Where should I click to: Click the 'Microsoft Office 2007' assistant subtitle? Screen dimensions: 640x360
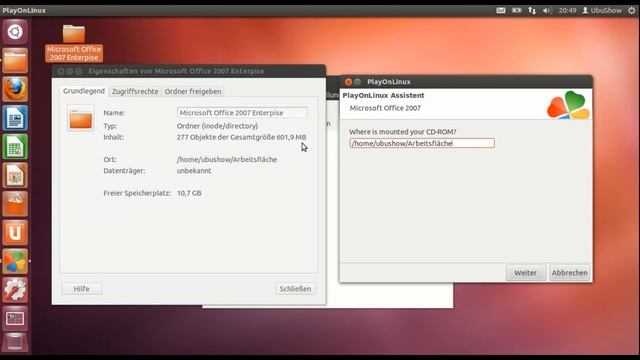(385, 108)
